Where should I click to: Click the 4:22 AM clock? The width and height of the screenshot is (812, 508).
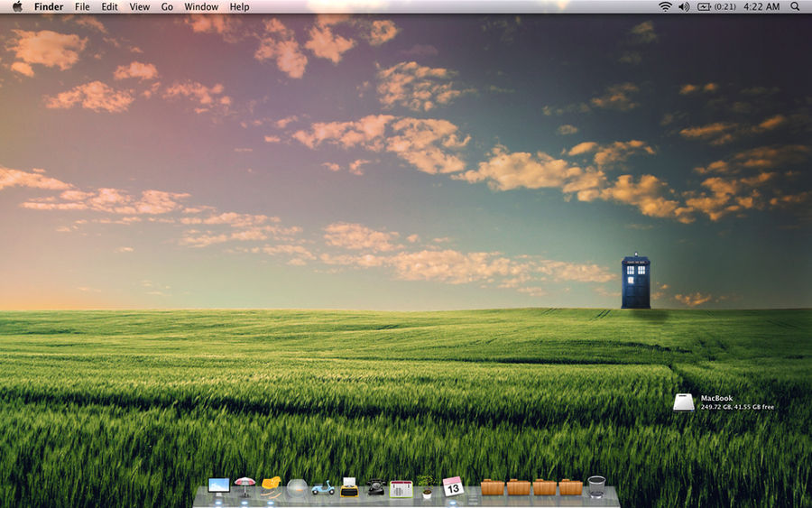(x=761, y=6)
